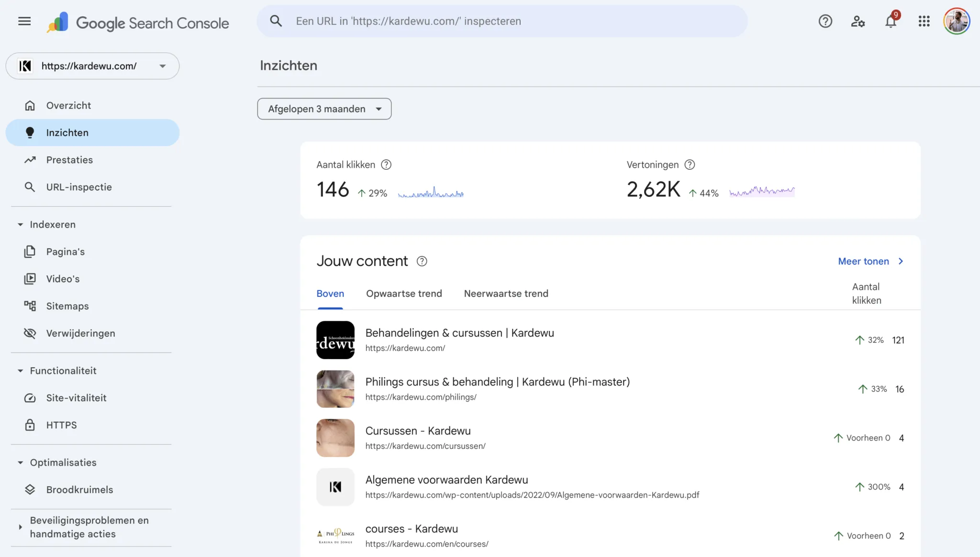This screenshot has width=980, height=557.
Task: Open Video's report
Action: coord(92,279)
